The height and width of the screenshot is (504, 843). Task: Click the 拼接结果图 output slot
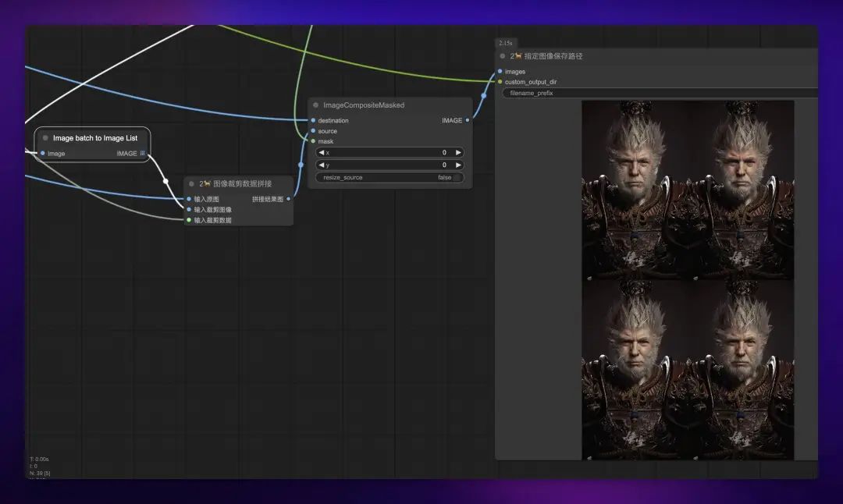pos(289,200)
